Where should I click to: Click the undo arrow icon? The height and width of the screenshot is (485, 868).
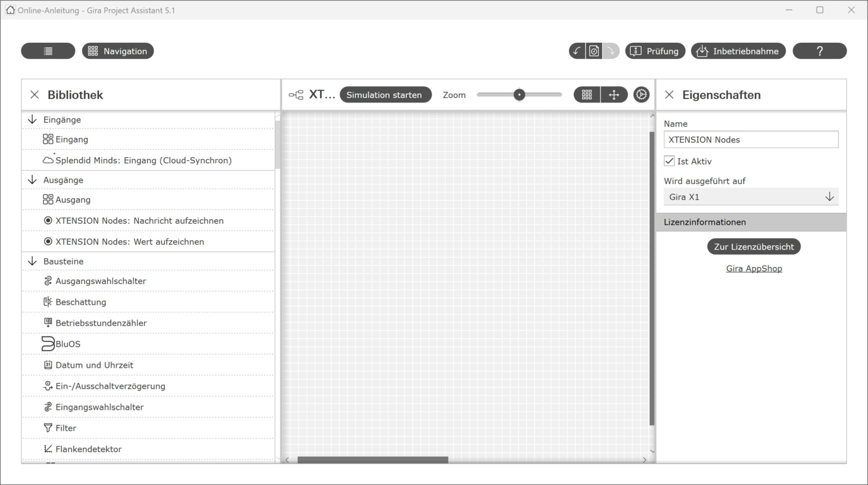click(576, 50)
